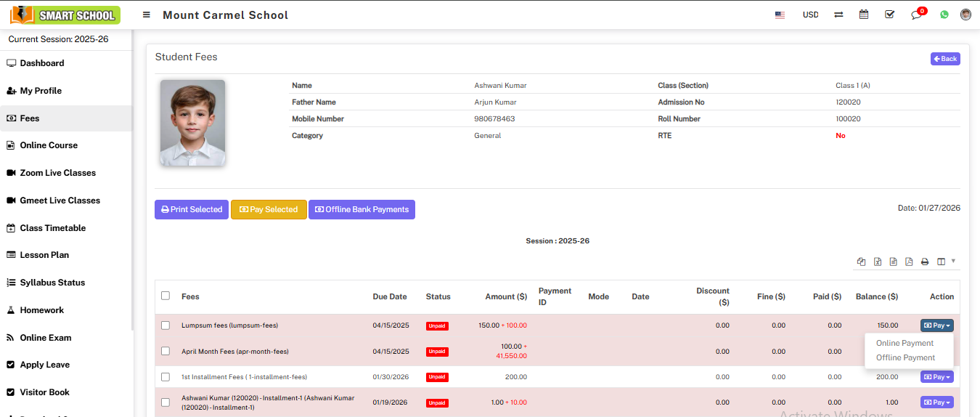This screenshot has width=980, height=417.
Task: Open chat notifications icon
Action: pyautogui.click(x=916, y=15)
